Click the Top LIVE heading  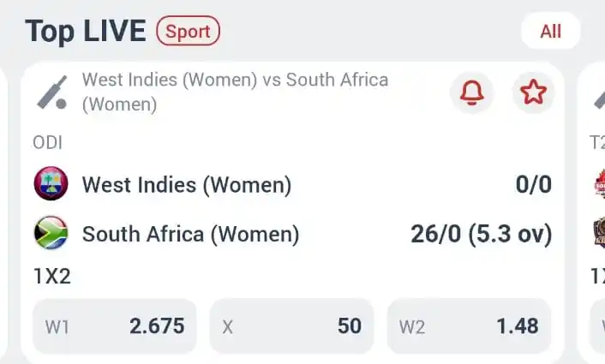tap(84, 32)
